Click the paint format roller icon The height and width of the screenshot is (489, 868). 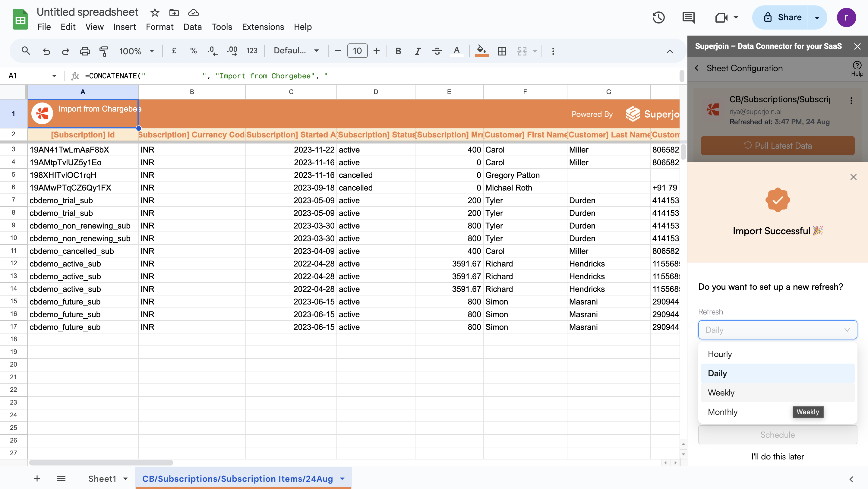click(104, 51)
